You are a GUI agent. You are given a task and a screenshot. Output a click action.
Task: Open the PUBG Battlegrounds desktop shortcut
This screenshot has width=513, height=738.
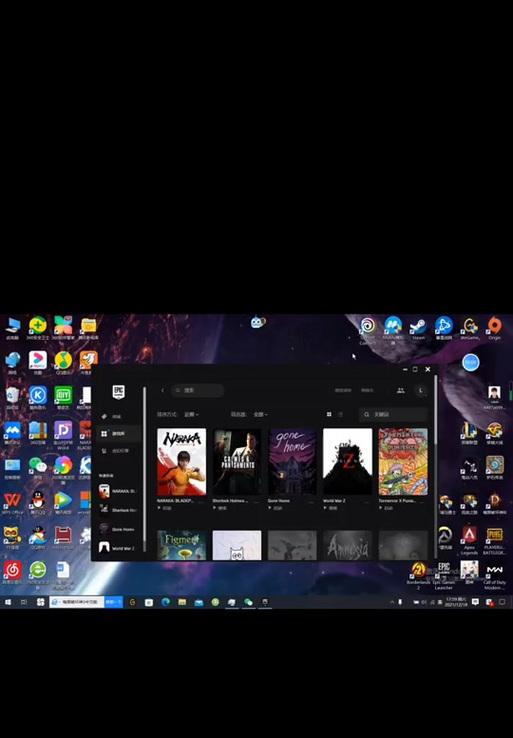pos(494,539)
